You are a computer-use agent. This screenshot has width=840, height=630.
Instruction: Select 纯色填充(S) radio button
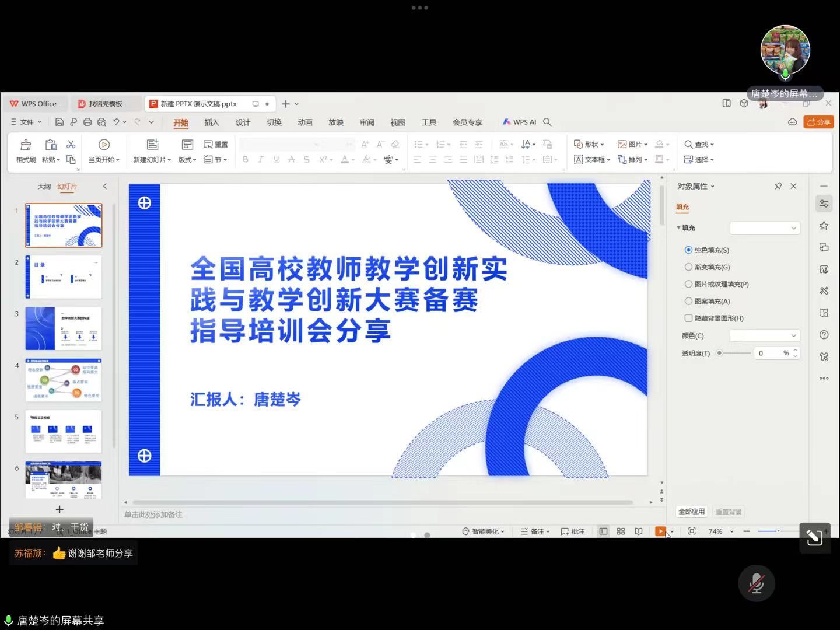(688, 250)
